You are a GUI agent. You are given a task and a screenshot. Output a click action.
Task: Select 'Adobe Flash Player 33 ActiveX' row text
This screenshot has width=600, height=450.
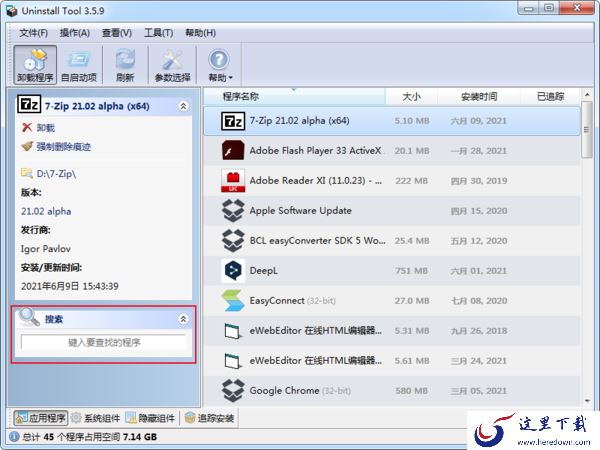pos(315,151)
